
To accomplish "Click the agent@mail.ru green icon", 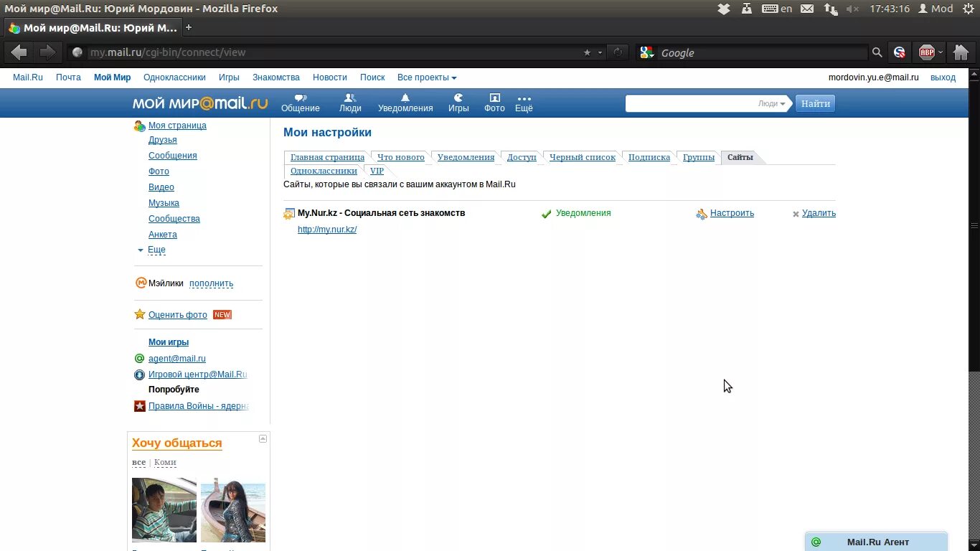I will coord(140,359).
